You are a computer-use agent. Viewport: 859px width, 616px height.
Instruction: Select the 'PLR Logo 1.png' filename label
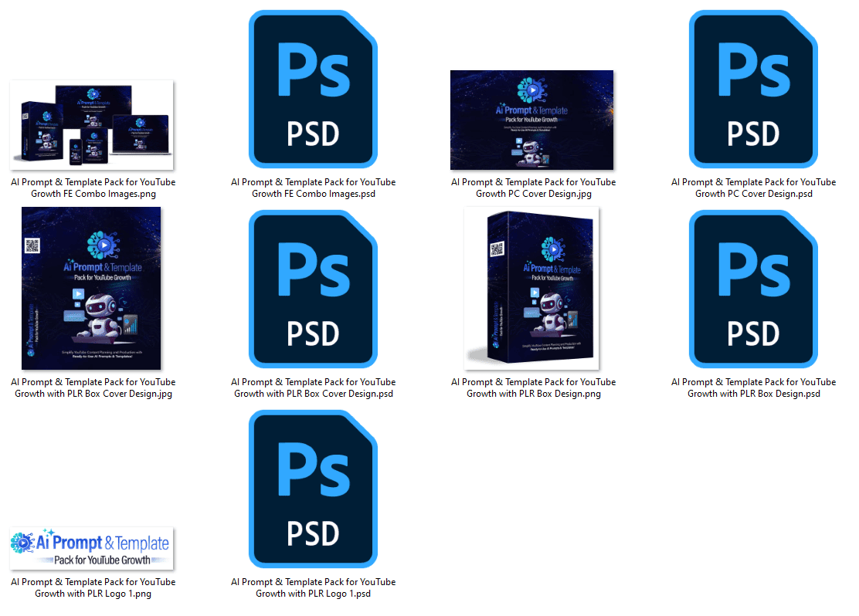93,588
